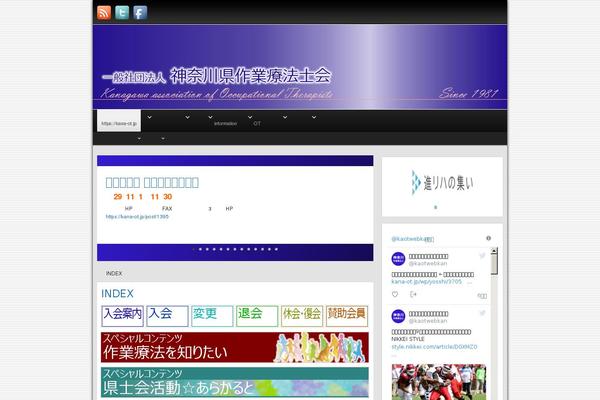Click the 変更 index button
Screen dimensions: 600x400
[x=212, y=316]
